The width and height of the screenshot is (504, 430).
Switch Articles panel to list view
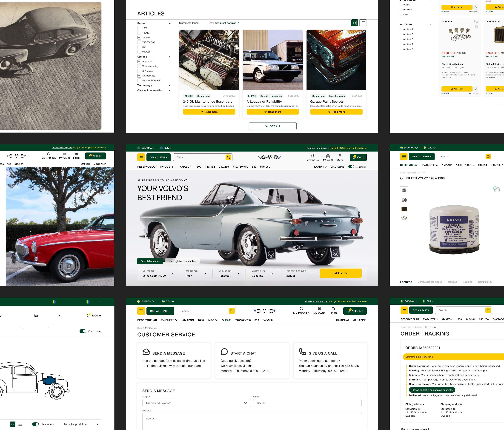click(x=363, y=23)
